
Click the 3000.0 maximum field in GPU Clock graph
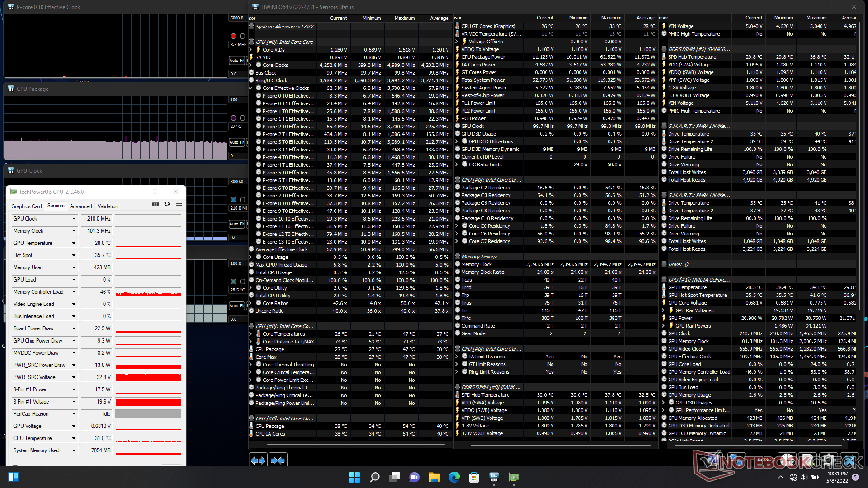237,181
